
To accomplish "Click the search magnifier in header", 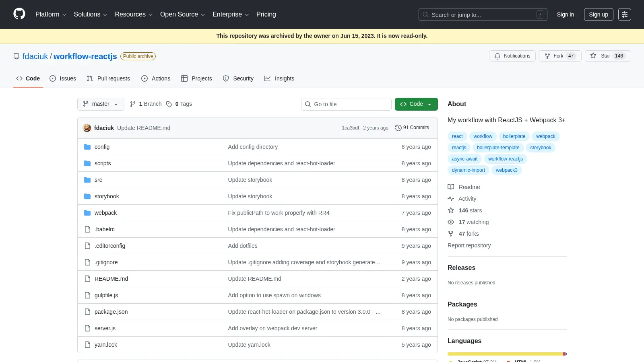I will click(x=425, y=14).
